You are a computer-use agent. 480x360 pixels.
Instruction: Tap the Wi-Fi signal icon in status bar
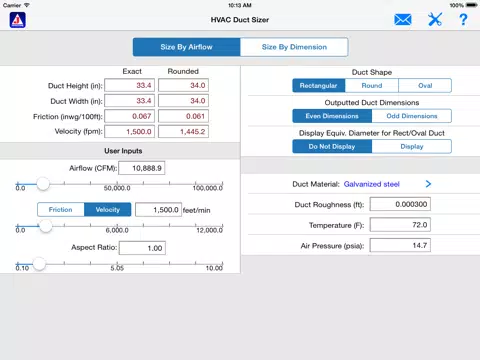click(x=26, y=5)
